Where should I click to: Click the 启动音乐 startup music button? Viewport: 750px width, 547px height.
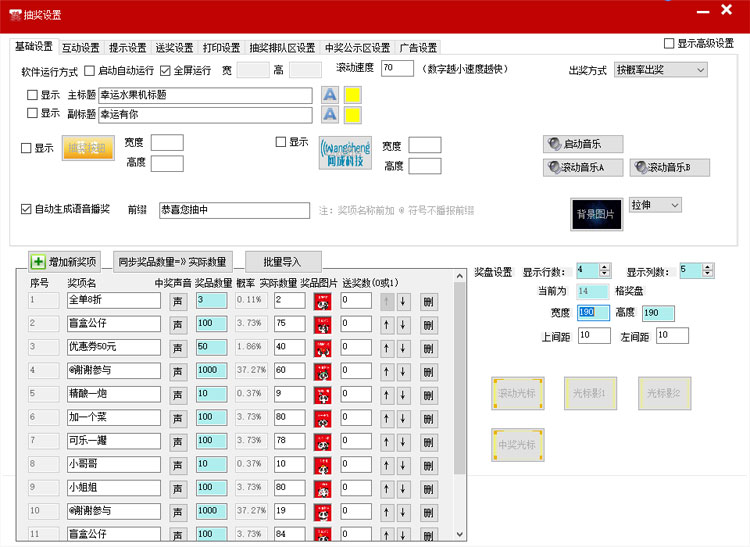coord(583,144)
